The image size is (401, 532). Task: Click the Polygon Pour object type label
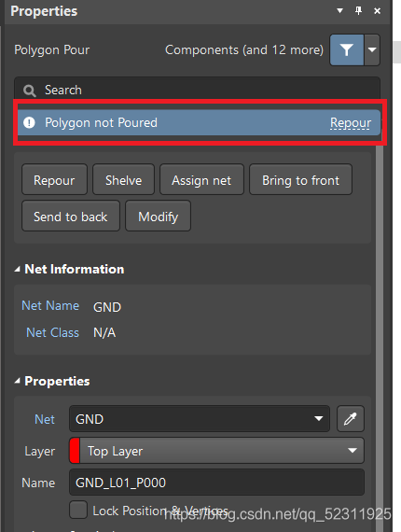point(52,49)
